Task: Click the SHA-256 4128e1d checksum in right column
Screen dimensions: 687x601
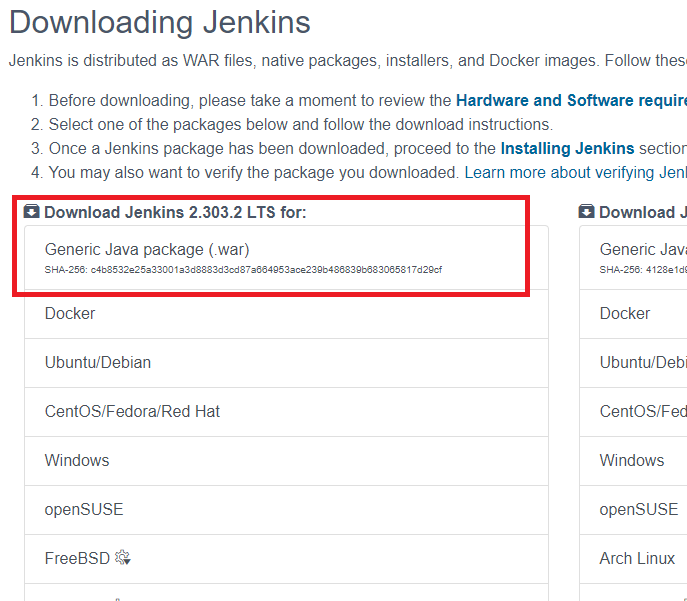Action: tap(643, 270)
